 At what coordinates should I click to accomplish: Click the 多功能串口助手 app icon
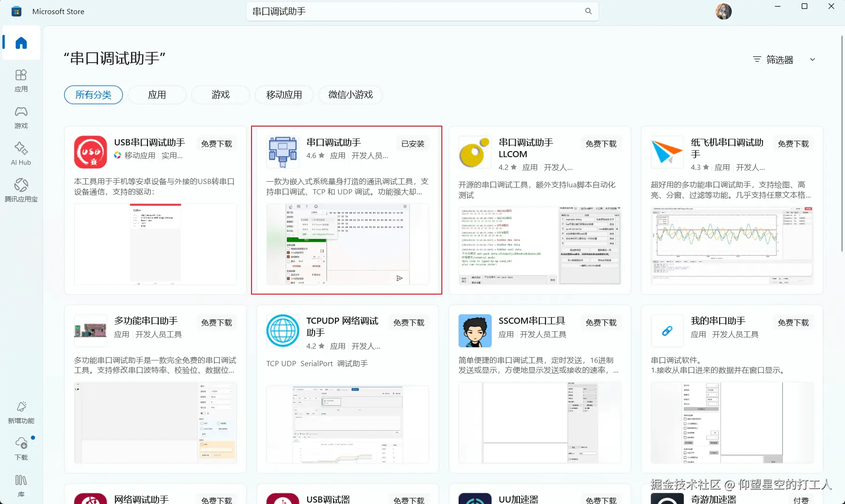90,331
